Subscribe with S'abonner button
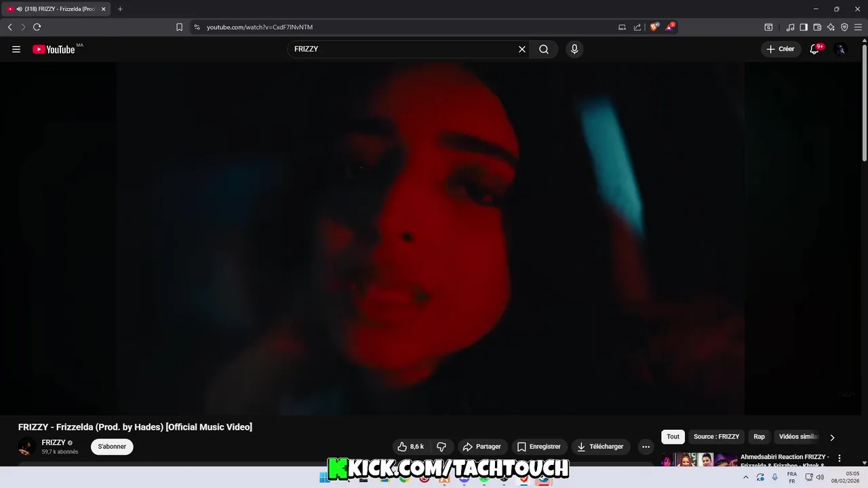Screen dimensions: 868x488 pos(112,447)
